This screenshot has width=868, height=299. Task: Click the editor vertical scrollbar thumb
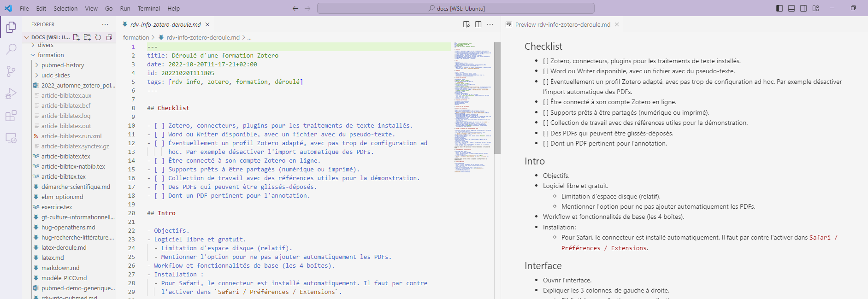pos(497,98)
